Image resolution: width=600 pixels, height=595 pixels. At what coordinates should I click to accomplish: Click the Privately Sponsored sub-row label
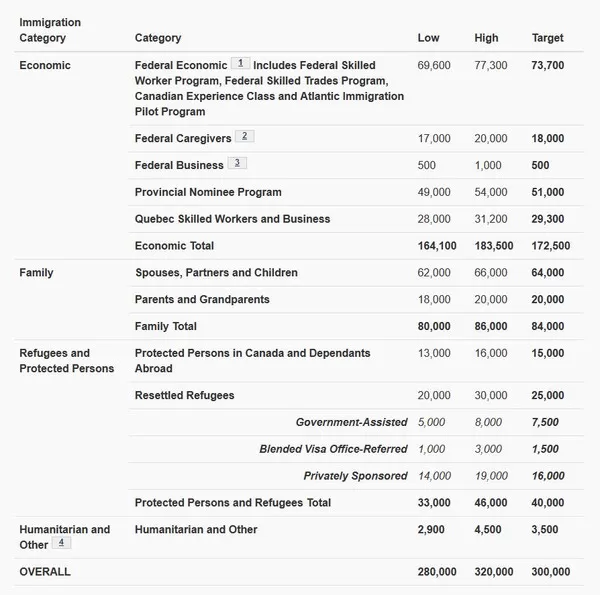[355, 476]
